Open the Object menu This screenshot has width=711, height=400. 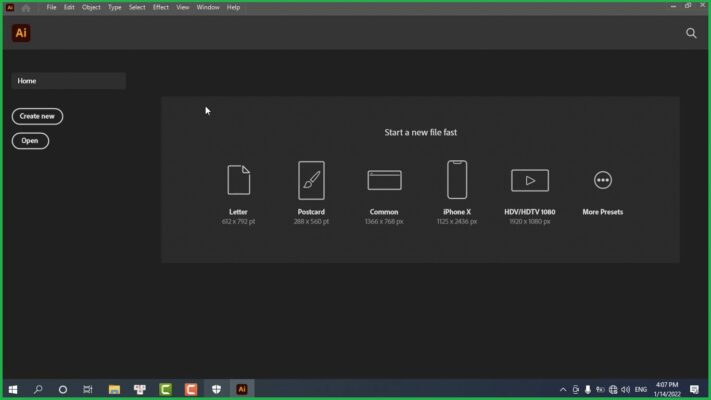91,7
